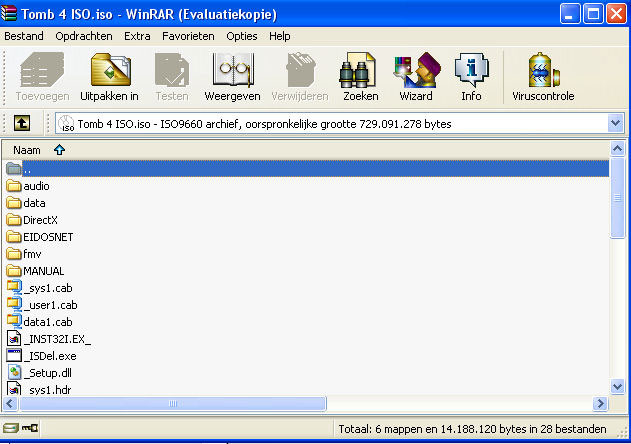Click vertical scrollbar up arrow
The width and height of the screenshot is (631, 444).
618,149
